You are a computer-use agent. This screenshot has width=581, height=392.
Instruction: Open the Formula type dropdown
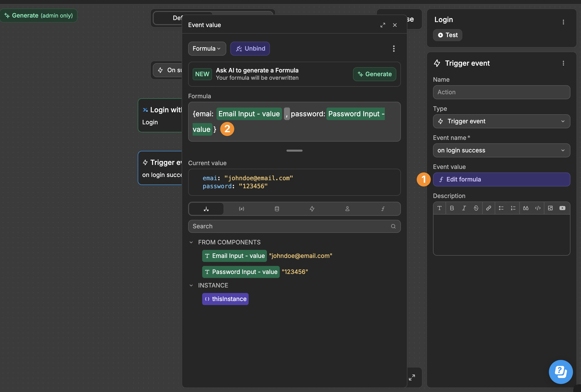point(207,49)
